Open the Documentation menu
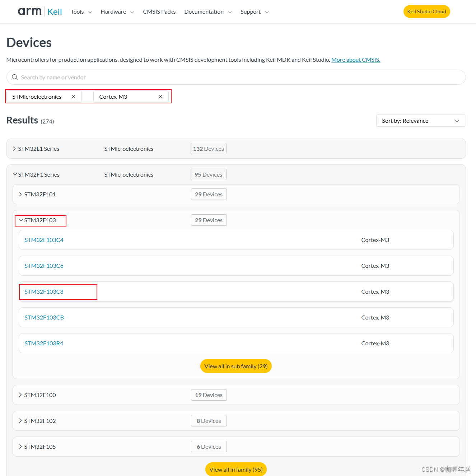Screen dimensions: 476x476 click(208, 12)
